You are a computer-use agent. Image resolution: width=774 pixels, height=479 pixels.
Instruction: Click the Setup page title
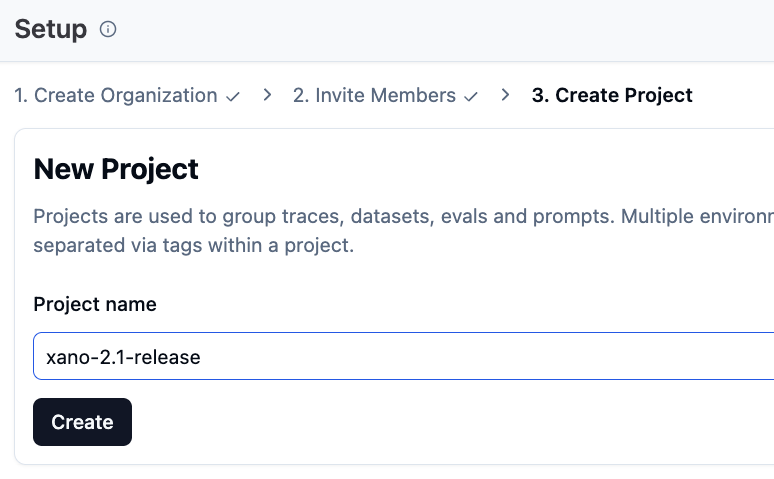(x=51, y=29)
